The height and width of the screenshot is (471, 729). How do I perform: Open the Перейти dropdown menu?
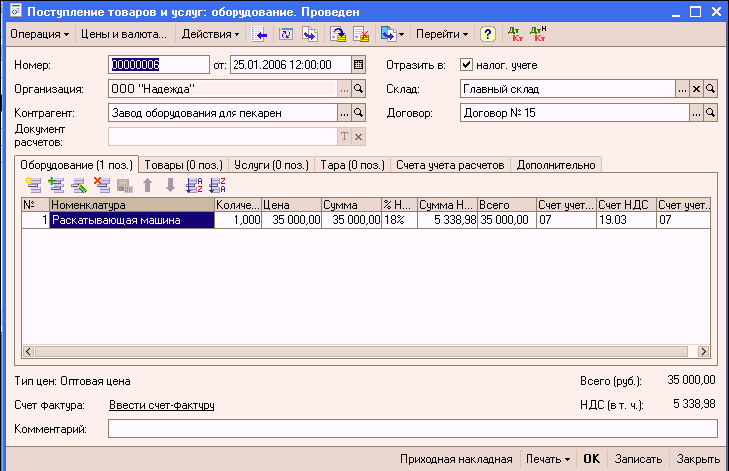click(442, 34)
